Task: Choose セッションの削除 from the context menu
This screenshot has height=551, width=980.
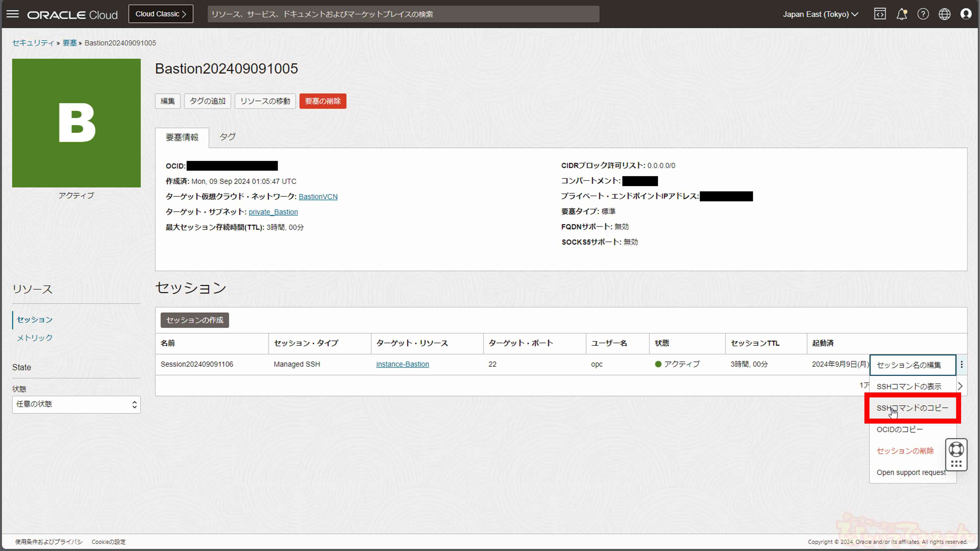Action: 905,451
